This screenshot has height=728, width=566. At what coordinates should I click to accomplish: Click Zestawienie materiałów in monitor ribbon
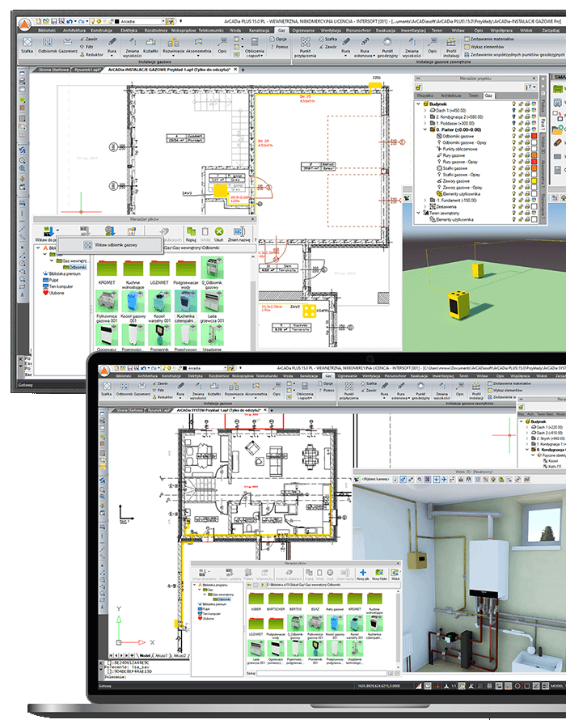point(489,39)
